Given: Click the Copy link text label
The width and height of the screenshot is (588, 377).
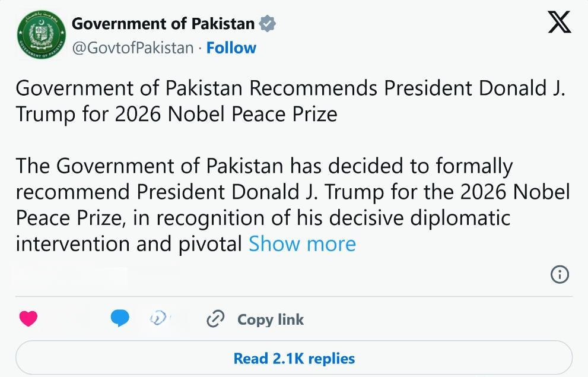Looking at the screenshot, I should [271, 319].
